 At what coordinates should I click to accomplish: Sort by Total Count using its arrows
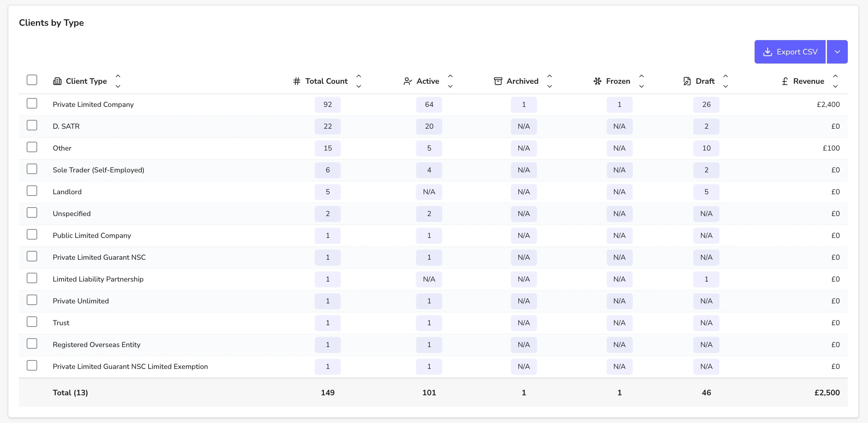[x=359, y=81]
